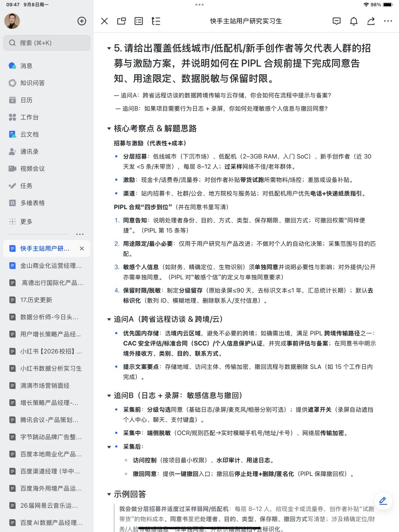The width and height of the screenshot is (399, 532).
Task: Open 增长策略产品经理 document
Action: tap(47, 403)
